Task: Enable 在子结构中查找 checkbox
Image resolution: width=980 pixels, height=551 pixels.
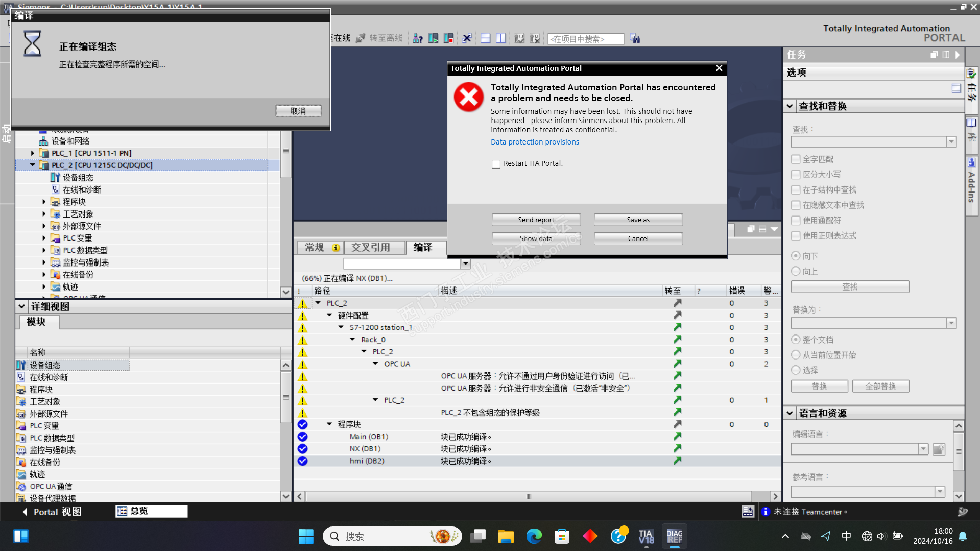Action: (x=796, y=190)
